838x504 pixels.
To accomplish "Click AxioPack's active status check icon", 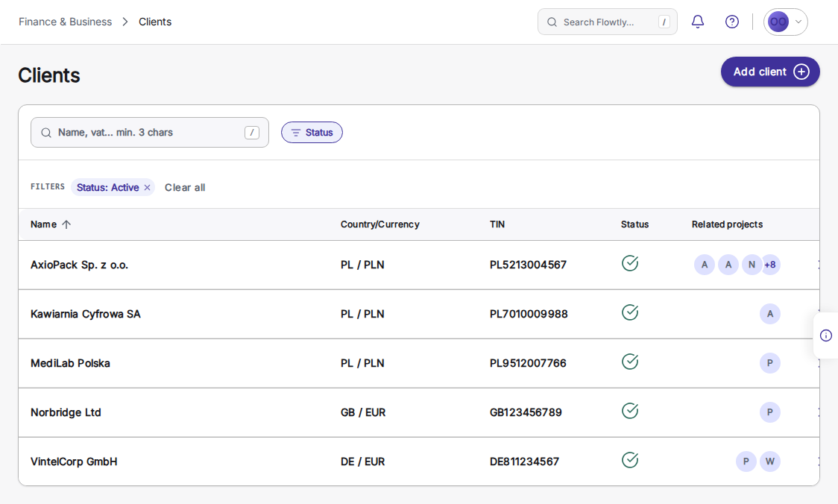I will 630,263.
